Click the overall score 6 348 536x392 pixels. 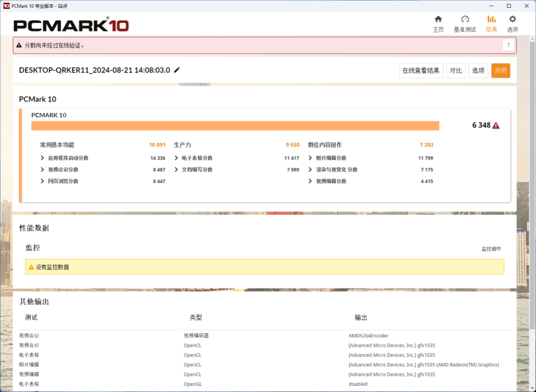481,126
